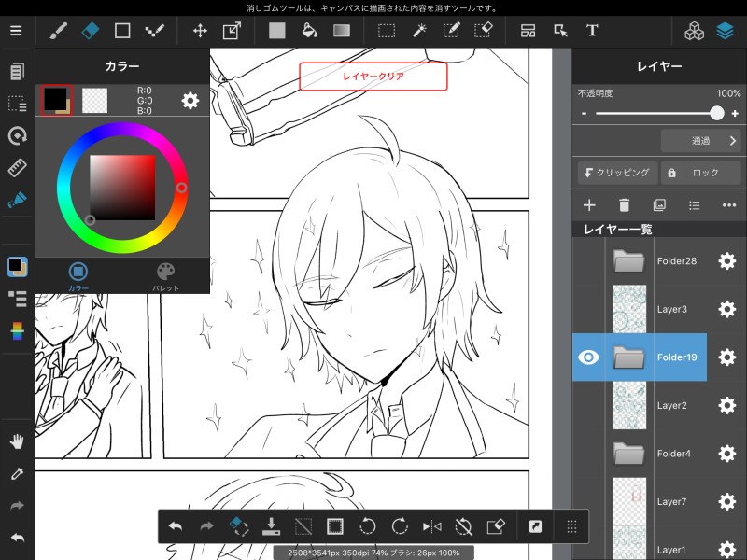Select the Selection Pen tool
The image size is (747, 560).
(x=451, y=31)
